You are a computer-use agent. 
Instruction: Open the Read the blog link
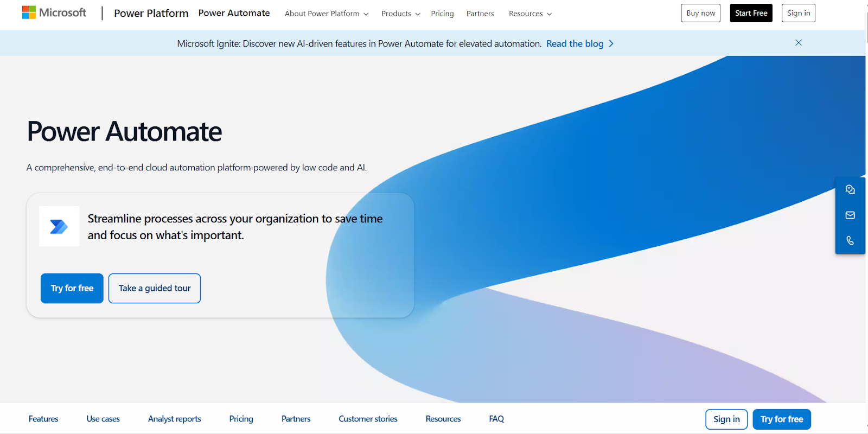point(575,43)
